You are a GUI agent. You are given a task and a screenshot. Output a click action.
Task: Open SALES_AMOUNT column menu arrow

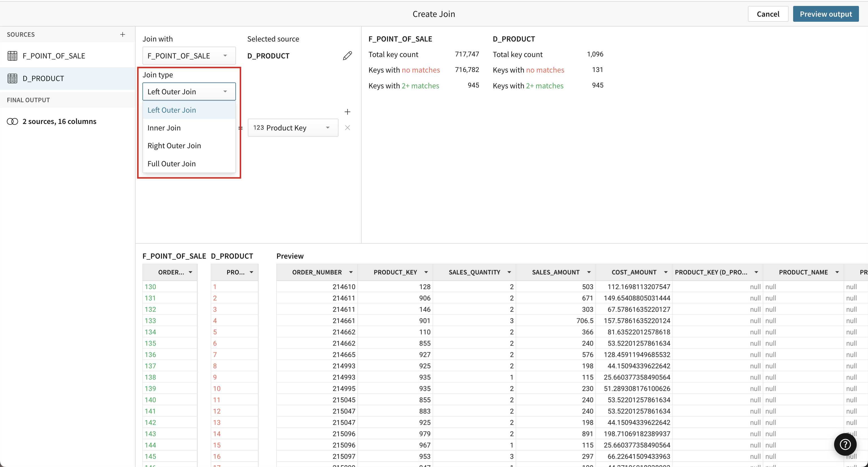click(x=589, y=272)
